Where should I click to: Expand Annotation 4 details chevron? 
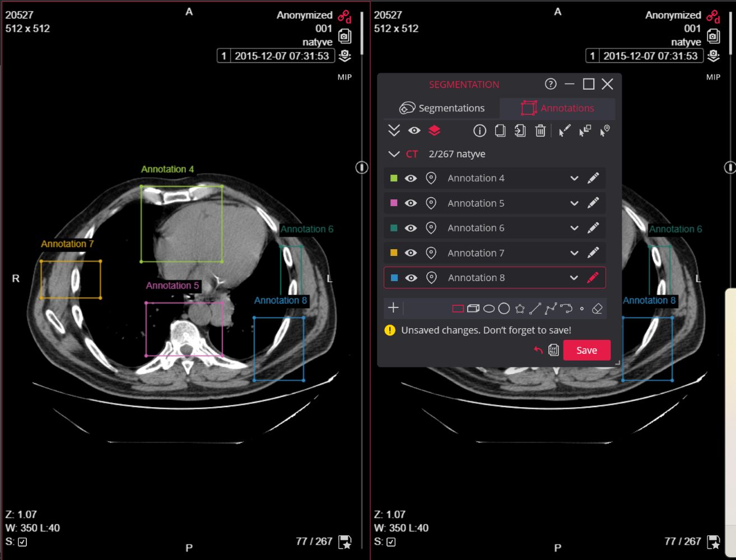[574, 178]
